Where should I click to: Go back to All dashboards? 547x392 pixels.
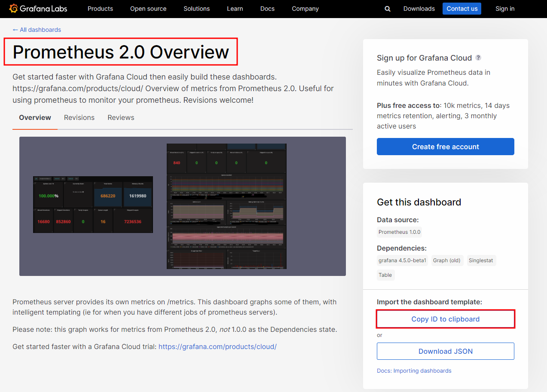coord(37,30)
